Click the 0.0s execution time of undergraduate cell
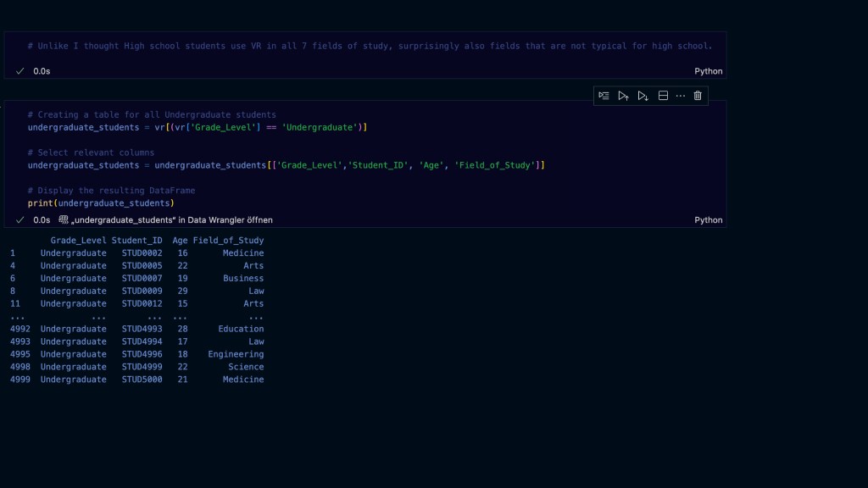This screenshot has height=488, width=868. [x=42, y=219]
